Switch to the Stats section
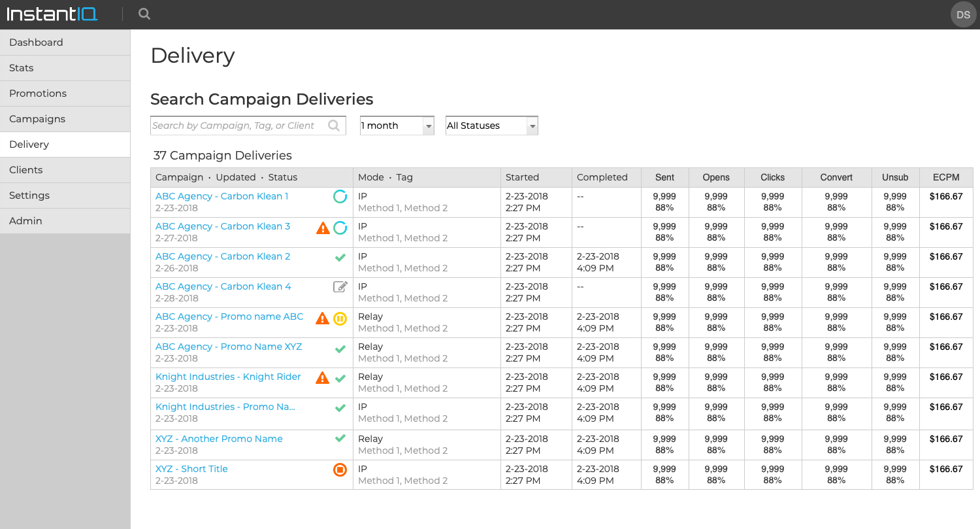This screenshot has width=980, height=529. coord(21,67)
